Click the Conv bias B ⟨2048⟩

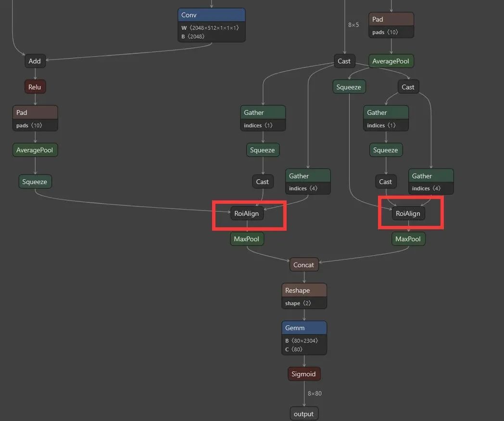pos(193,37)
